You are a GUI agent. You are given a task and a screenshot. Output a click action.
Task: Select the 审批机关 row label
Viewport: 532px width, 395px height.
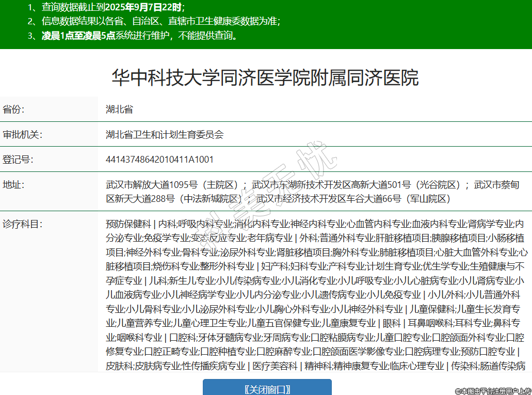tap(22, 135)
